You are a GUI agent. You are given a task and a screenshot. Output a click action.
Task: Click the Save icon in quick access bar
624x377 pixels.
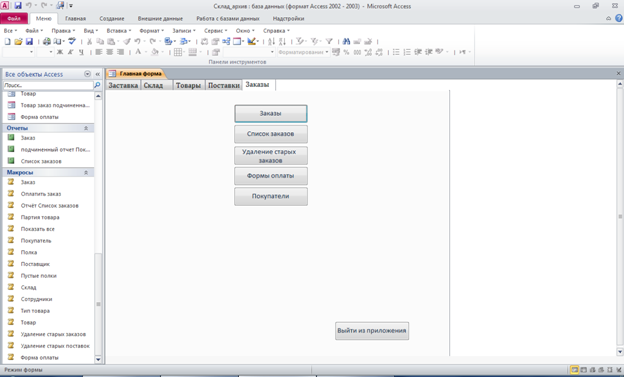pos(18,6)
